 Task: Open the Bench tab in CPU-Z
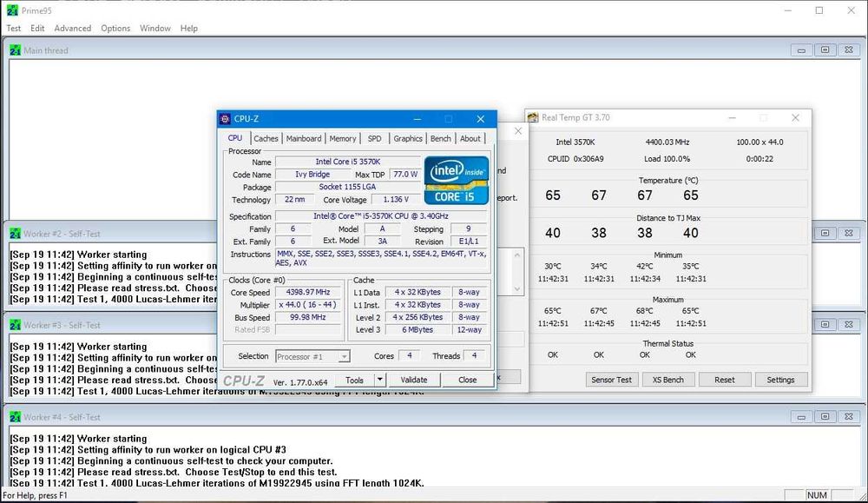[x=441, y=138]
